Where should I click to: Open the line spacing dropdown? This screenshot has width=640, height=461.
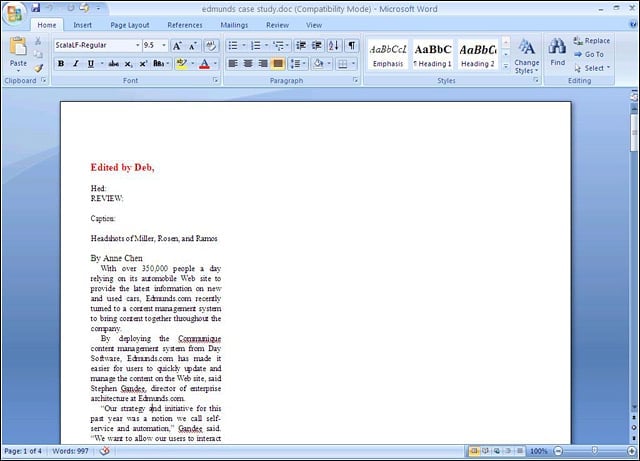coord(298,63)
